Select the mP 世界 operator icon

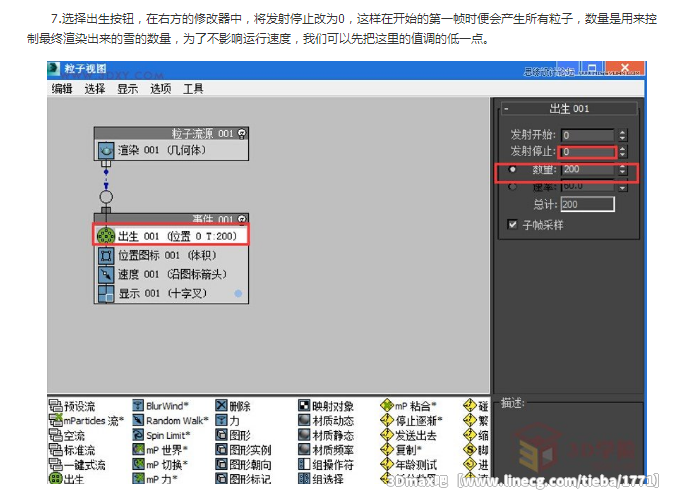click(x=138, y=450)
